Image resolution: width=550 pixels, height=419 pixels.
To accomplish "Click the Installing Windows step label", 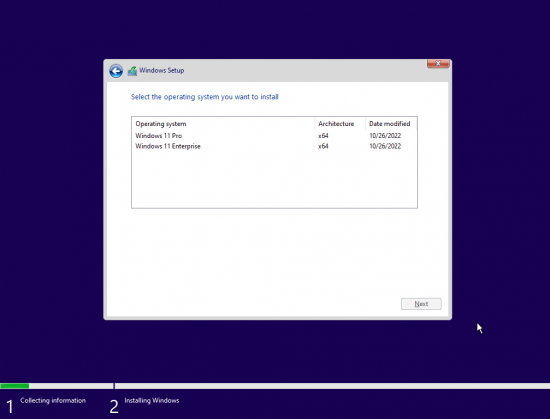I will 152,400.
